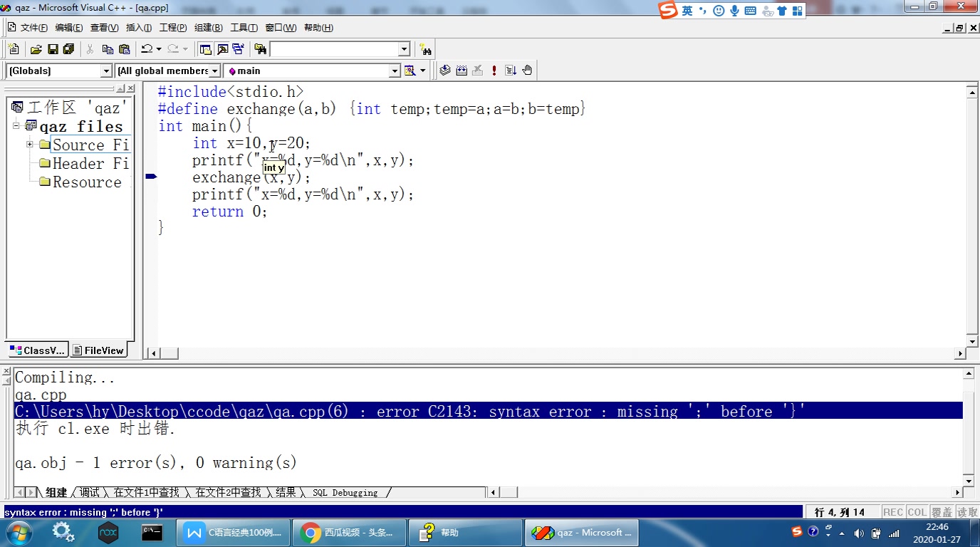Viewport: 980px width, 547px height.
Task: Click the editor horizontal scrollbar right arrow
Action: click(x=959, y=353)
